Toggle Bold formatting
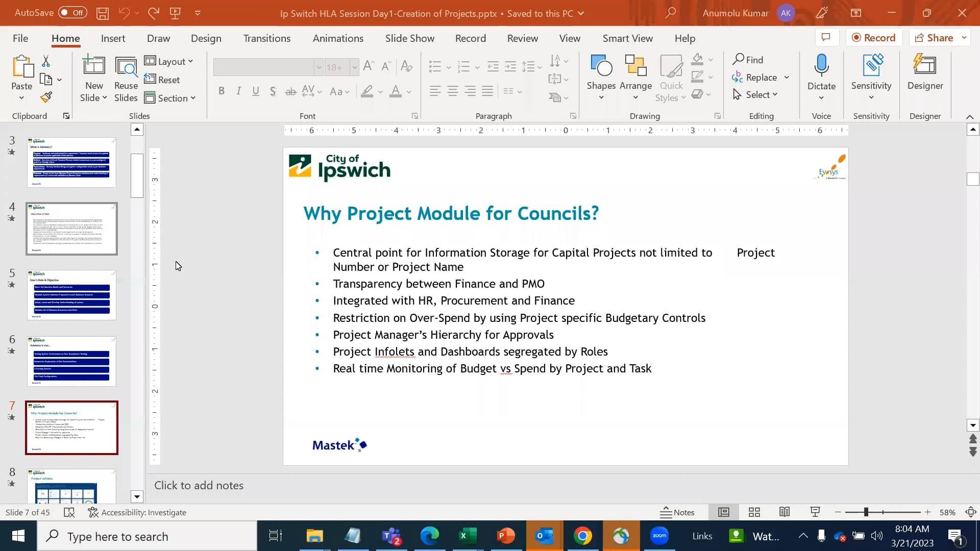 [221, 91]
